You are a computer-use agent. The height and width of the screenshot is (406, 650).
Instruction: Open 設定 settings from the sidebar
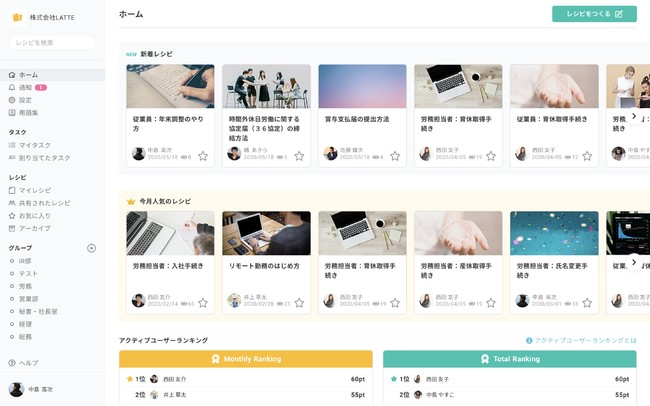pos(25,100)
